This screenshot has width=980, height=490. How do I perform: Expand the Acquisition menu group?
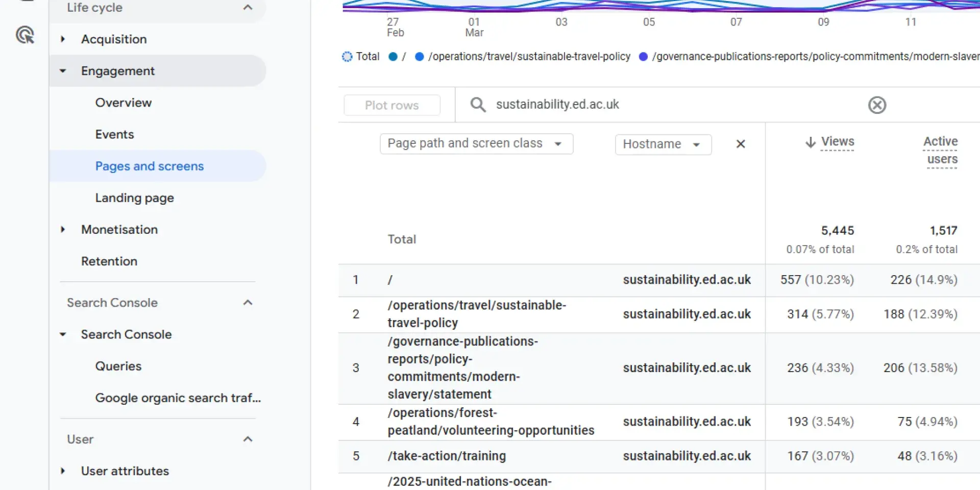click(63, 39)
